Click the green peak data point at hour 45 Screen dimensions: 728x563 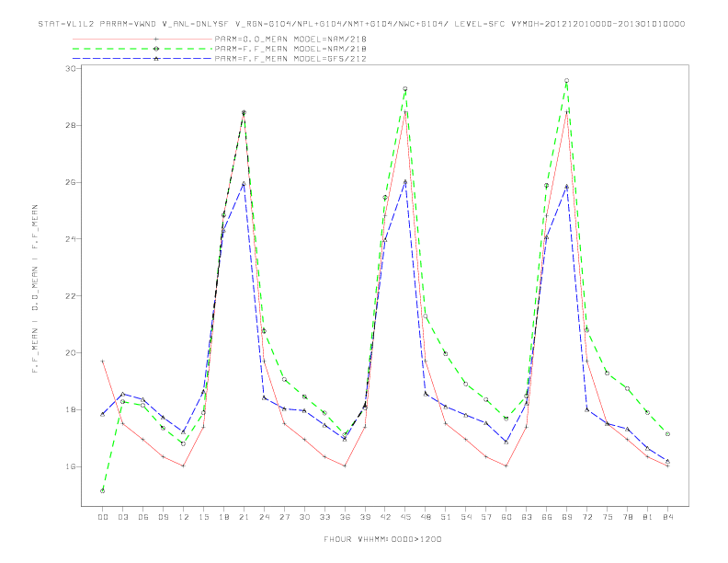coord(405,88)
